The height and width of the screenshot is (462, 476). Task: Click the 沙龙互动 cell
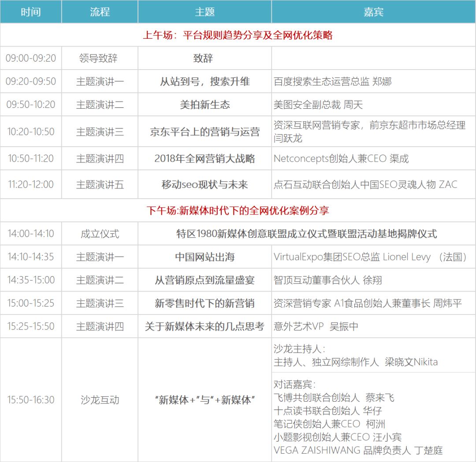coord(100,400)
